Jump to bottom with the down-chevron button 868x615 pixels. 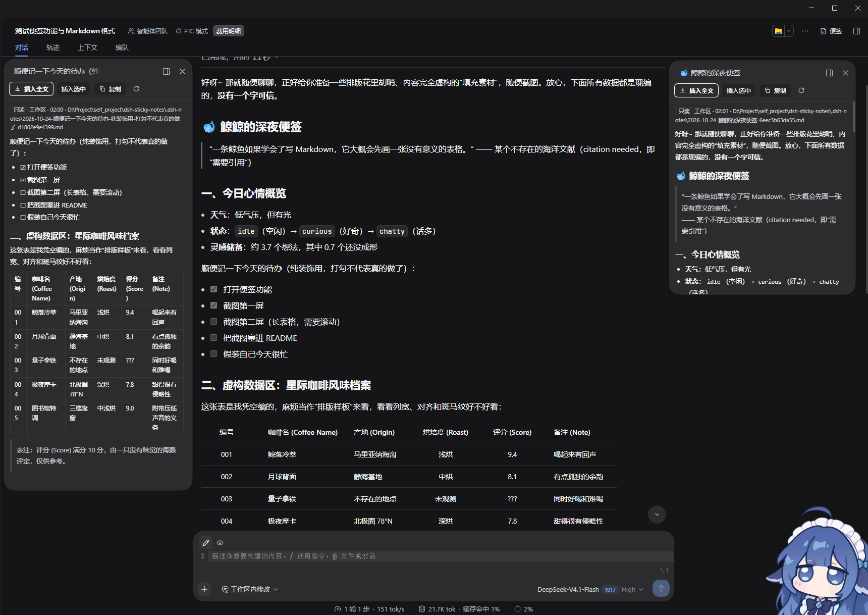pos(657,515)
